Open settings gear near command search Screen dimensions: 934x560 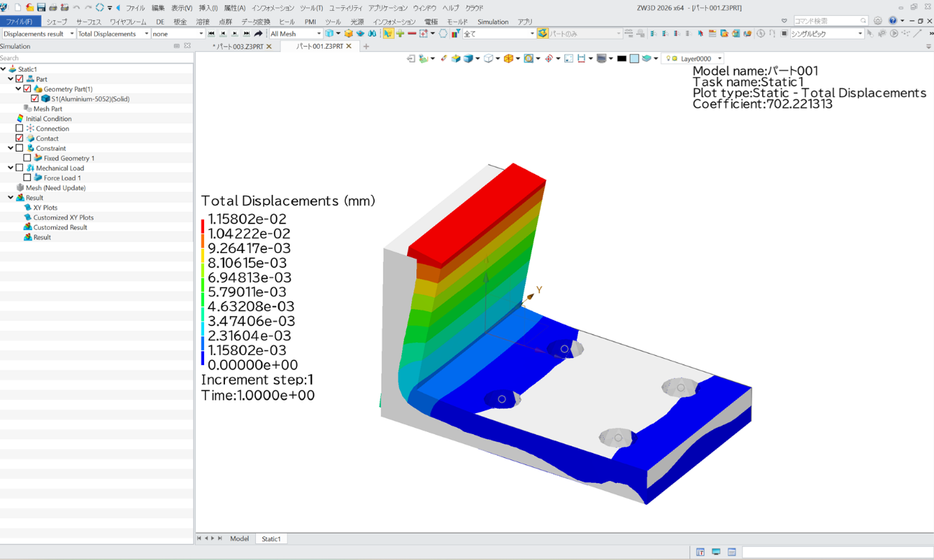877,21
